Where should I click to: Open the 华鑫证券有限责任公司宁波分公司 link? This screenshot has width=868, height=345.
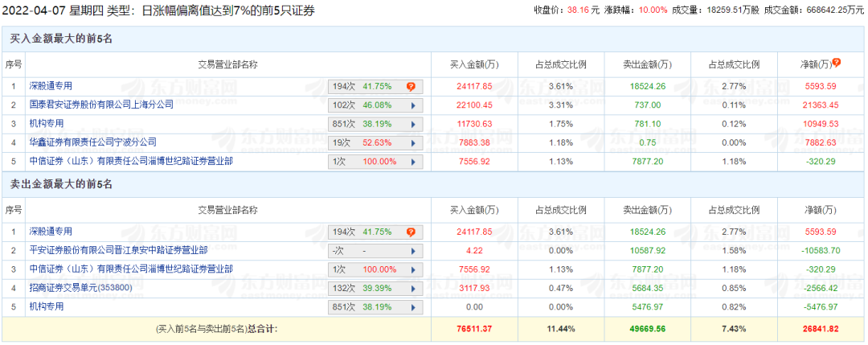point(93,142)
